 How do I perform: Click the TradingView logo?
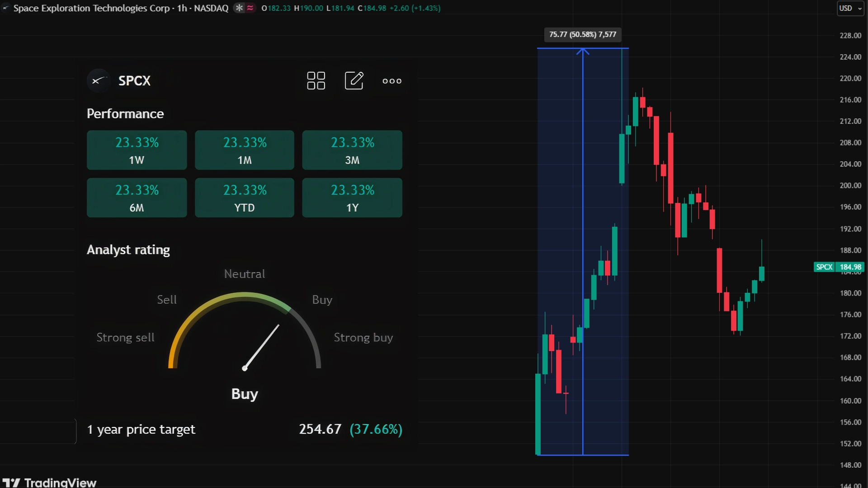click(x=49, y=482)
